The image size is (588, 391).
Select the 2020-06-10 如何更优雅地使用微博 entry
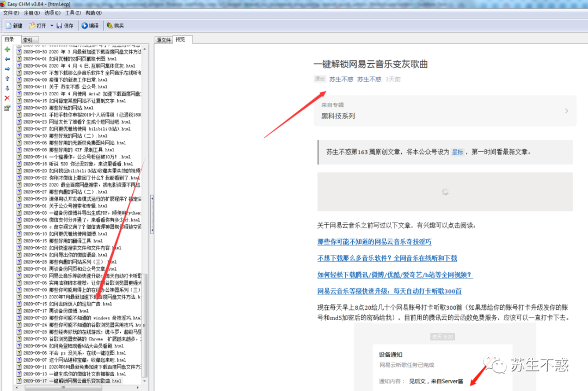pyautogui.click(x=65, y=234)
